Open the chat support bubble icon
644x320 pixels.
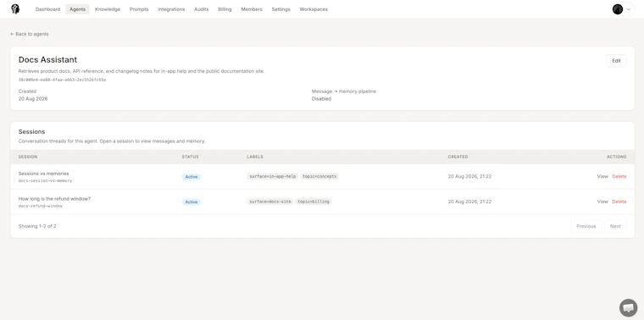(x=628, y=307)
